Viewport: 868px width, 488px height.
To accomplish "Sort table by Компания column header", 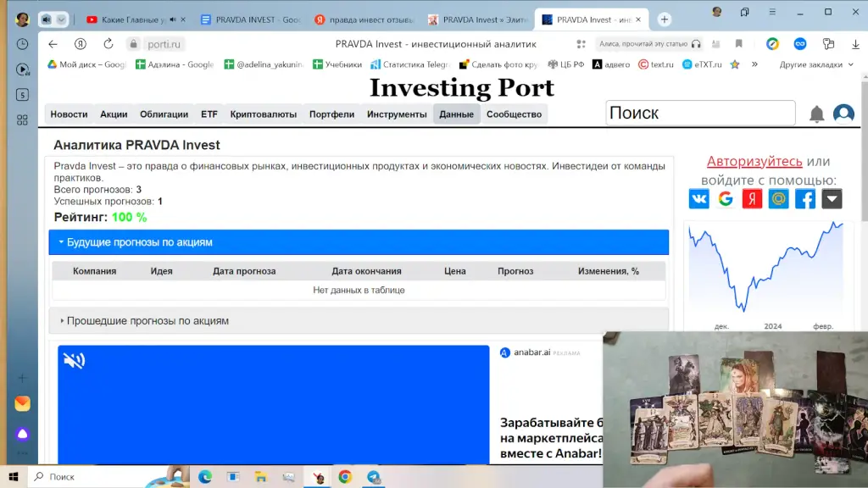I will 94,271.
